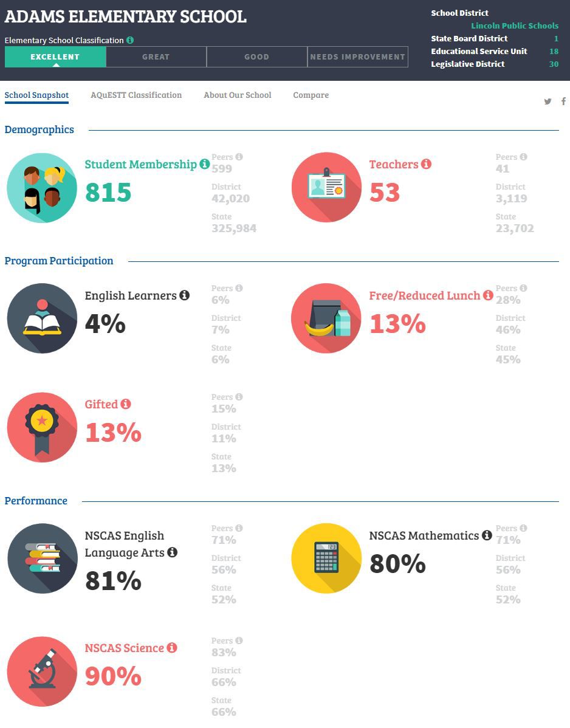The image size is (570, 728).
Task: Click the district teachers value 3,119
Action: tap(512, 199)
